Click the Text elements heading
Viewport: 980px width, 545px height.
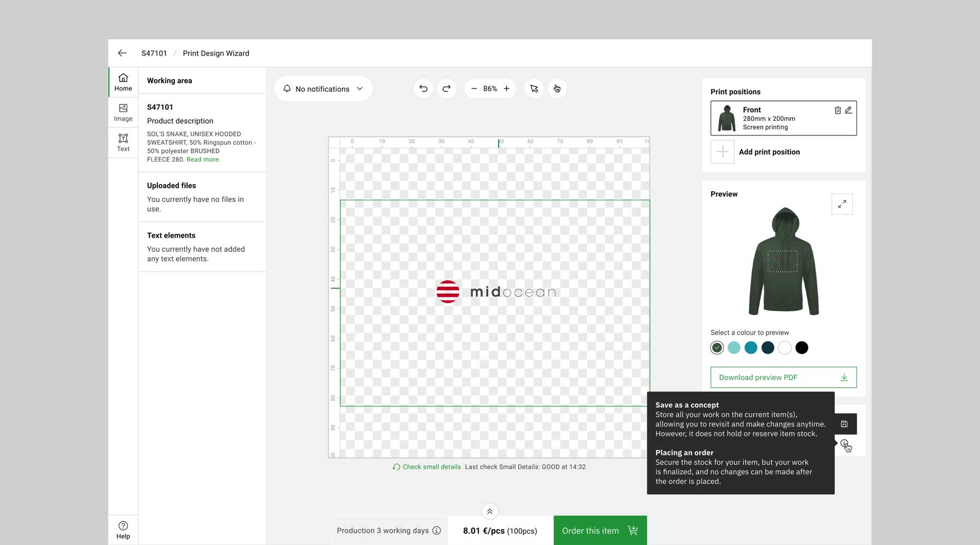click(171, 235)
